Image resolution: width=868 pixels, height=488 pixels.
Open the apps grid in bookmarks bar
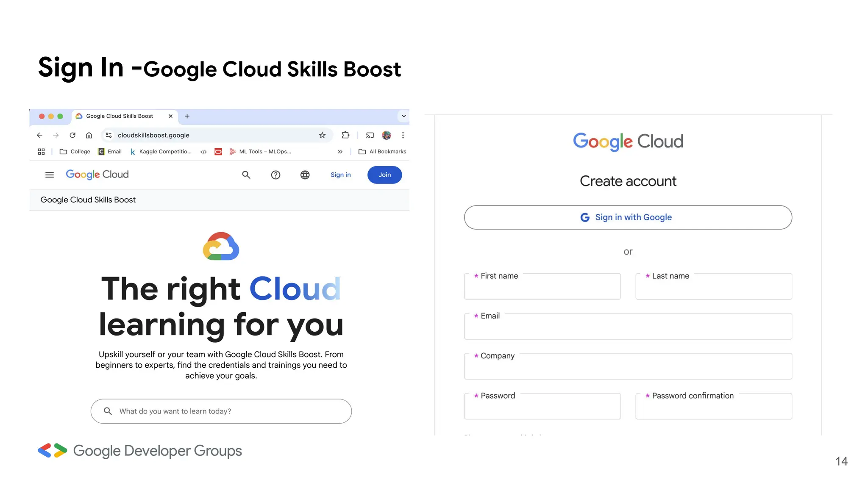tap(41, 152)
